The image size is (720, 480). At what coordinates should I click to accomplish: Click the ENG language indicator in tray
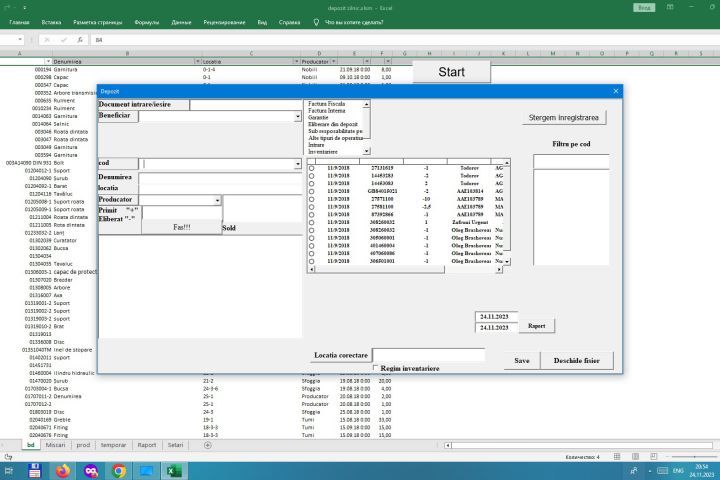click(678, 471)
